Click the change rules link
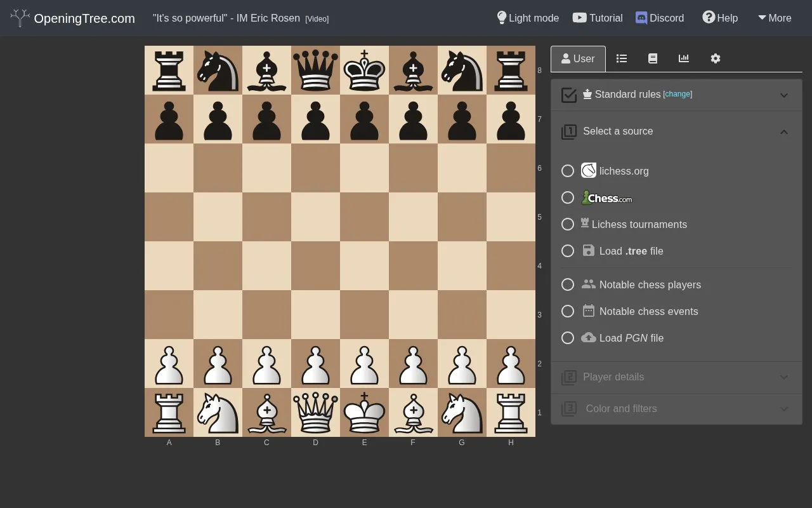812x508 pixels. pos(678,94)
